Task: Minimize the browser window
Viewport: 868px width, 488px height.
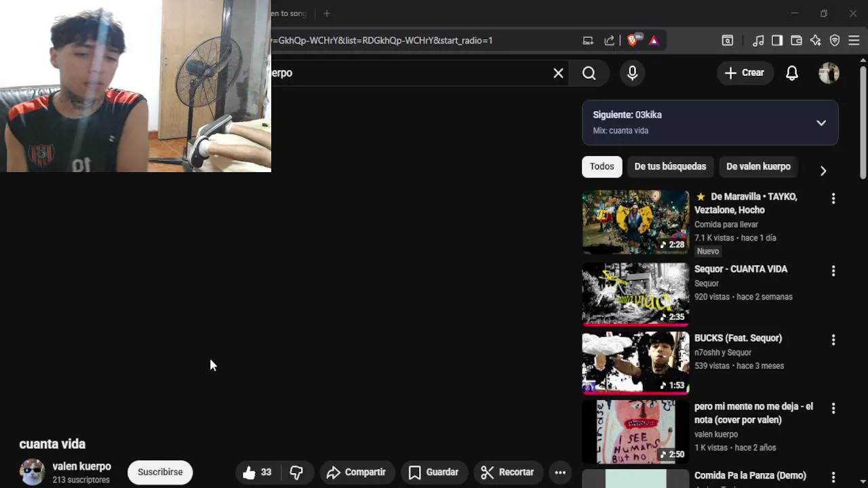Action: pyautogui.click(x=794, y=14)
